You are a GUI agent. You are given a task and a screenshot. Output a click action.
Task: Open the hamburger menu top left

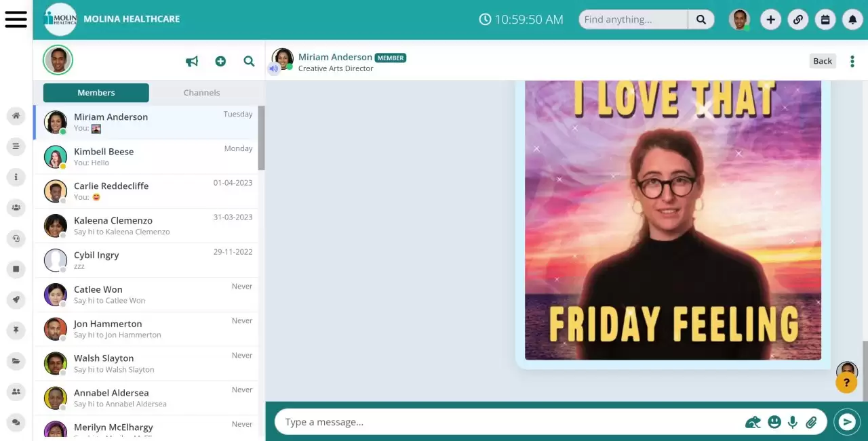[x=16, y=19]
